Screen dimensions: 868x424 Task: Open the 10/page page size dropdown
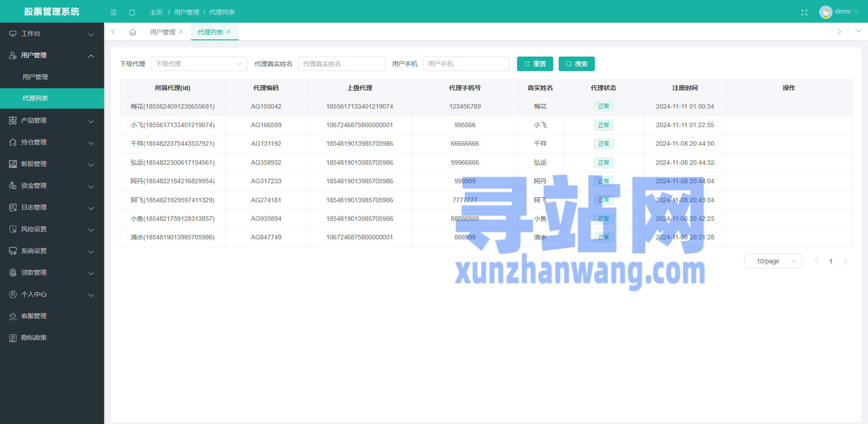(773, 261)
